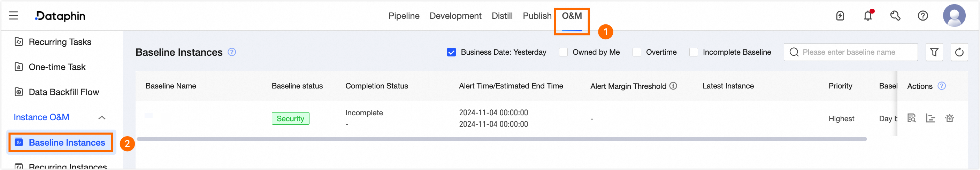Open the hamburger navigation menu
The image size is (980, 170).
point(14,16)
